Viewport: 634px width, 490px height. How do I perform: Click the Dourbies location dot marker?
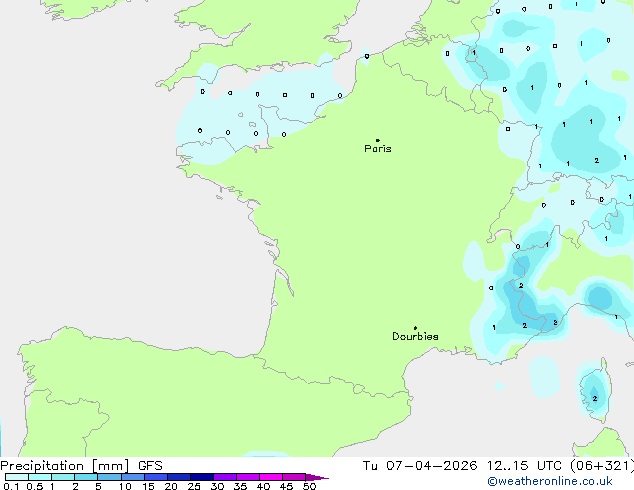click(415, 328)
